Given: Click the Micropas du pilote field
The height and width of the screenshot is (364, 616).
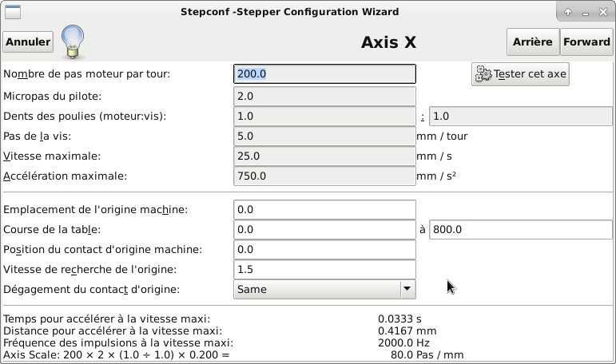Looking at the screenshot, I should [x=324, y=97].
